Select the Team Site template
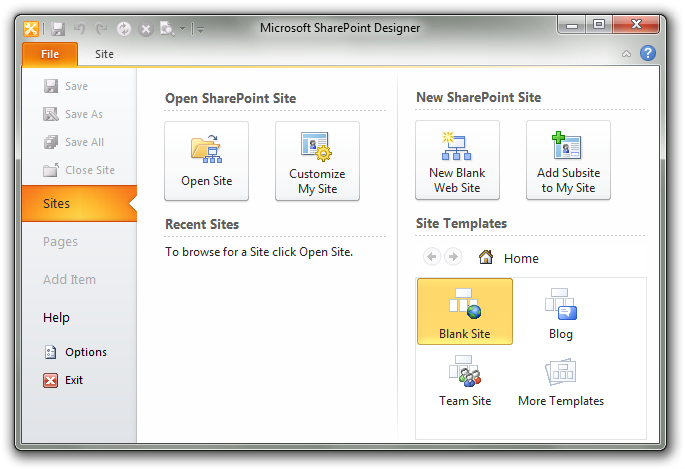 465,381
